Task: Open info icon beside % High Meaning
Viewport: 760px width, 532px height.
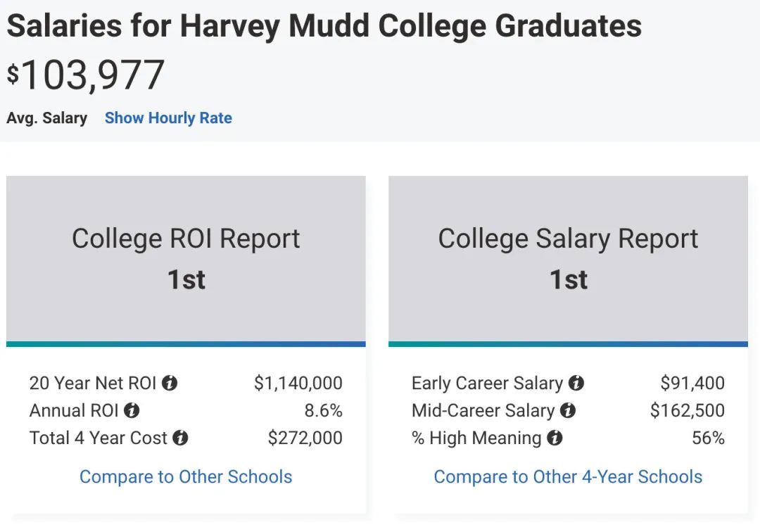Action: pyautogui.click(x=555, y=438)
